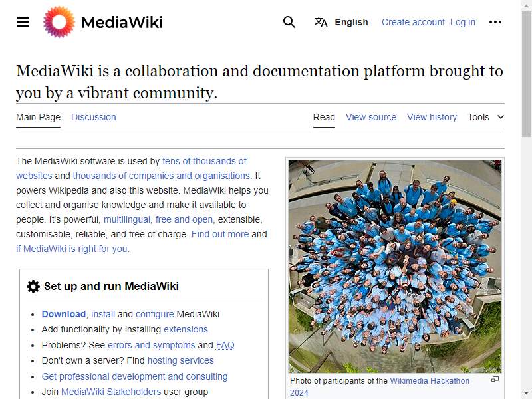
Task: Click the MediaWiki sunflower logo
Action: click(x=59, y=22)
